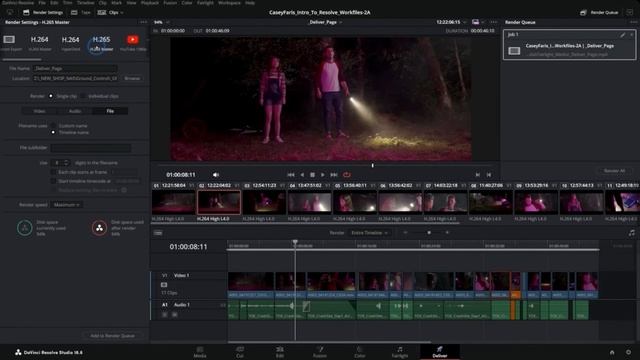The height and width of the screenshot is (360, 640).
Task: Click the viewer scrubber playhead
Action: tap(372, 165)
